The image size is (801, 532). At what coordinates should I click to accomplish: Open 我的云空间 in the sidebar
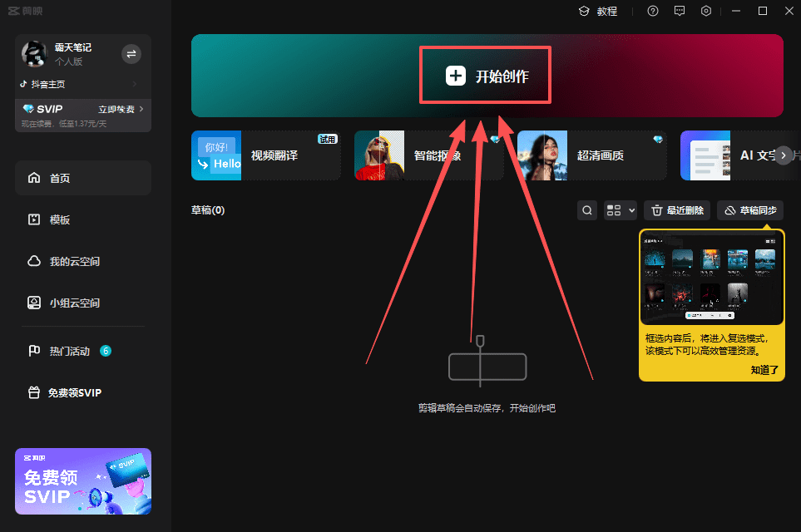tap(74, 261)
